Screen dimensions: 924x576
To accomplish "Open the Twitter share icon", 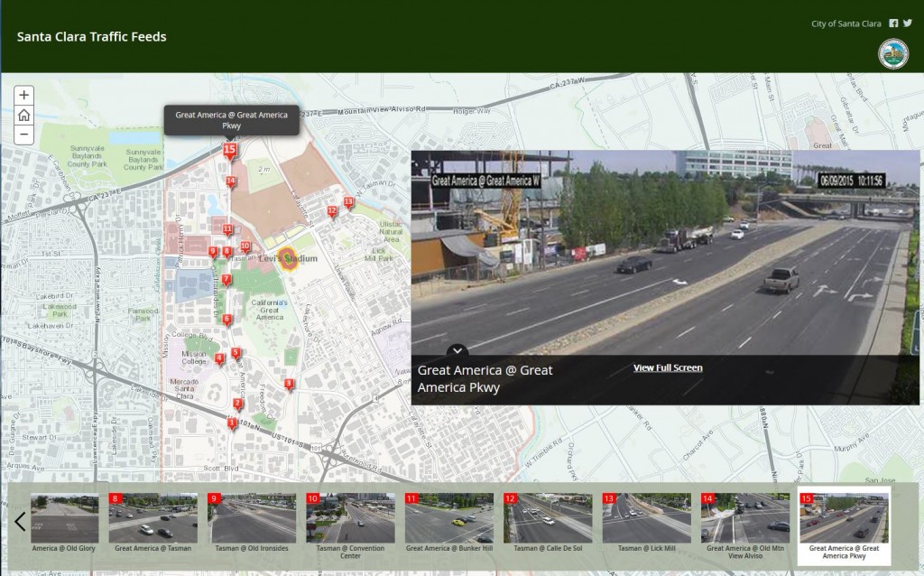I will (x=908, y=23).
